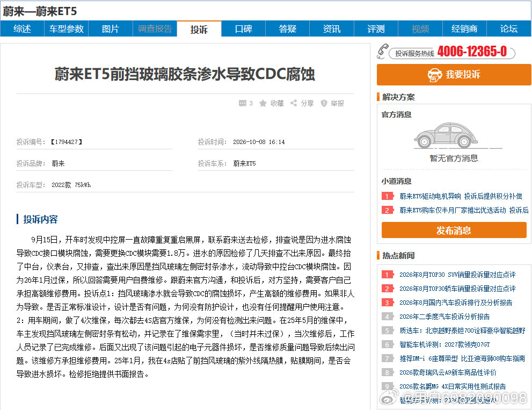Viewport: 532px width, 410px height.
Task: Open the 图片 tab
Action: coord(111,29)
